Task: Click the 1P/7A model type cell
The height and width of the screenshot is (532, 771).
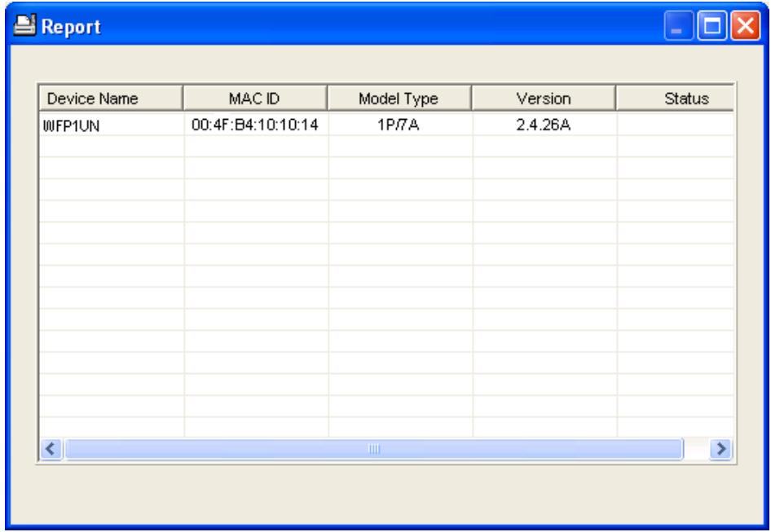Action: tap(399, 125)
